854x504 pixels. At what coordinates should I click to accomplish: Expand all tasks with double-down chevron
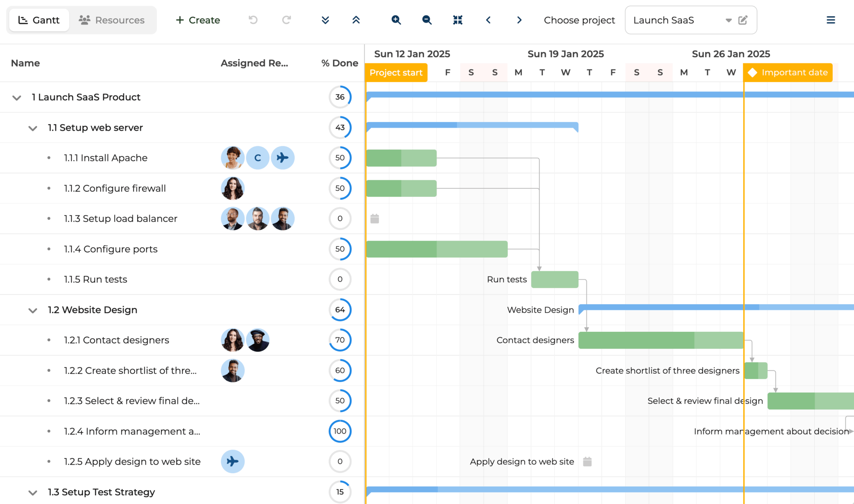pos(325,20)
